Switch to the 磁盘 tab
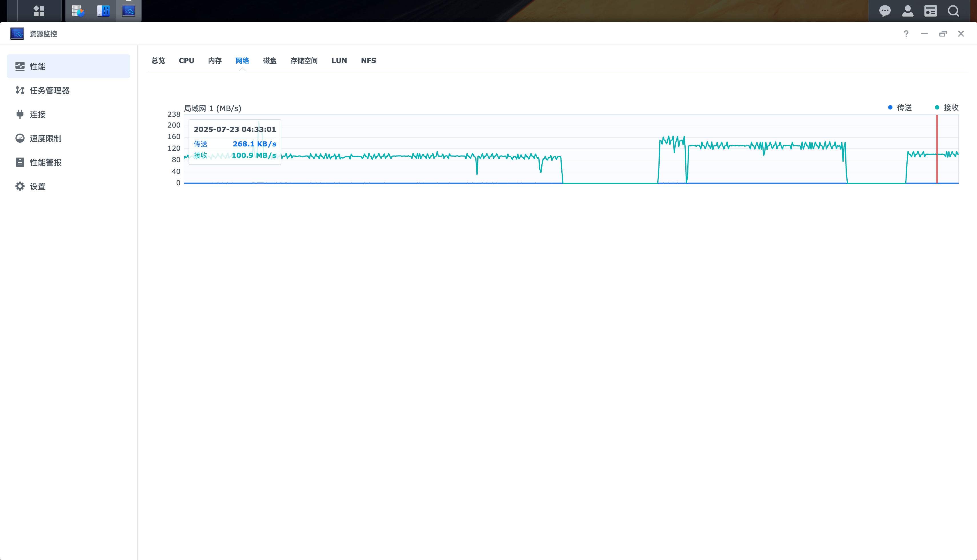 [x=269, y=61]
